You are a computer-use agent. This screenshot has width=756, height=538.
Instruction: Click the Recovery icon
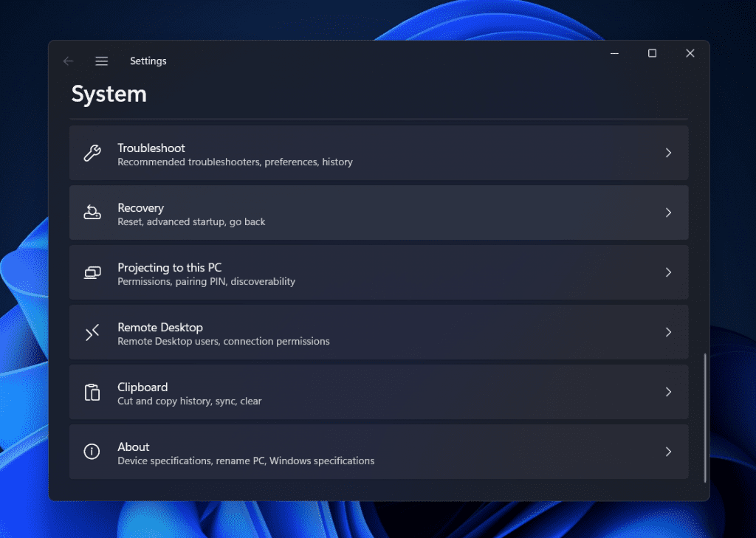pyautogui.click(x=92, y=213)
